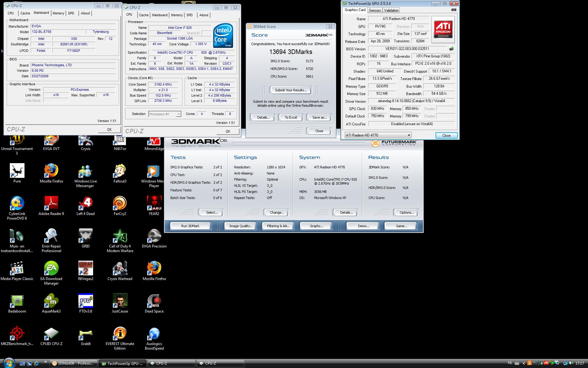Click Options button under Results

[x=406, y=213]
